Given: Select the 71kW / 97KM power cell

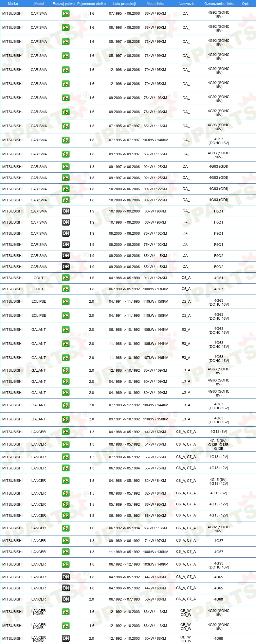Looking at the screenshot, I should (x=155, y=541).
